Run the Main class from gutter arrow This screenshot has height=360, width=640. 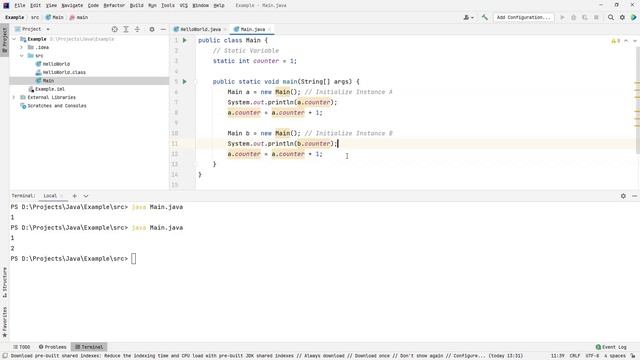pos(184,40)
